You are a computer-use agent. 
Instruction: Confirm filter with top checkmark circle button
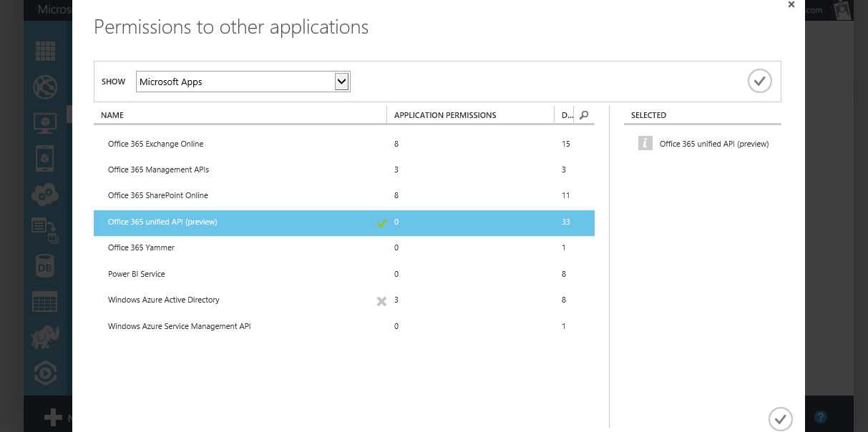click(760, 81)
